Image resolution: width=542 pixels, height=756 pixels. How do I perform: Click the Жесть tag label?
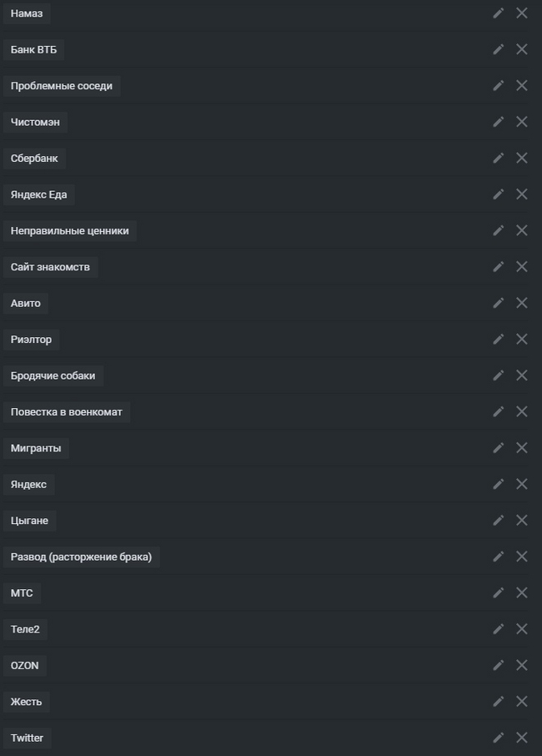click(26, 702)
